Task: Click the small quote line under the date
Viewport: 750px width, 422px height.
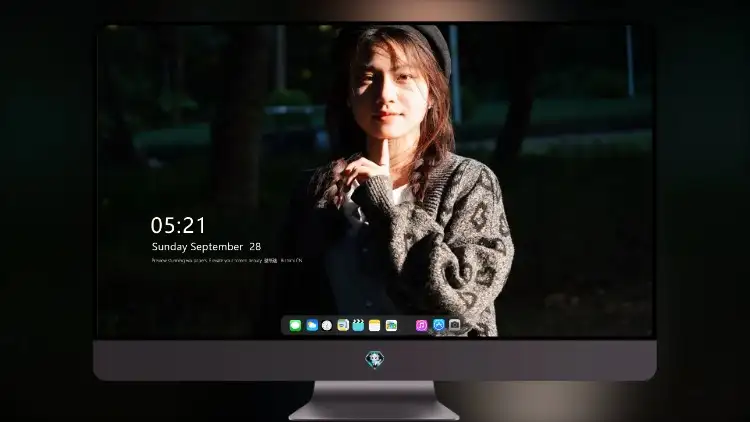Action: (x=227, y=260)
